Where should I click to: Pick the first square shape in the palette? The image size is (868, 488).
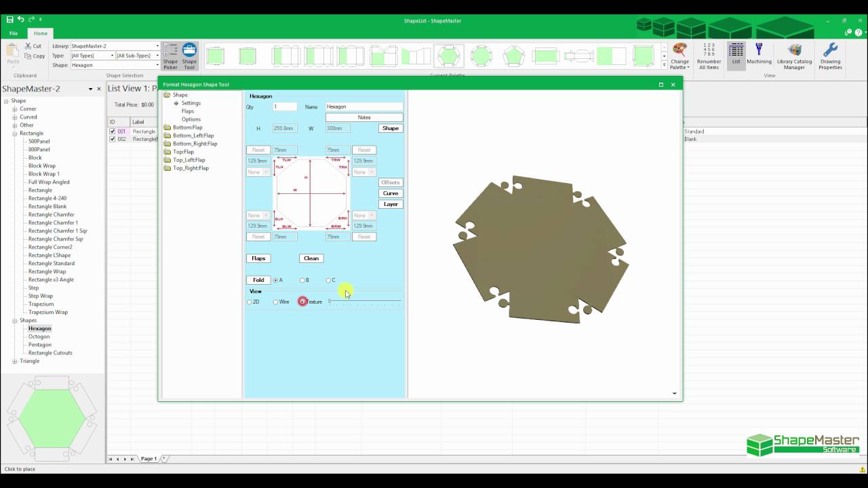(216, 56)
